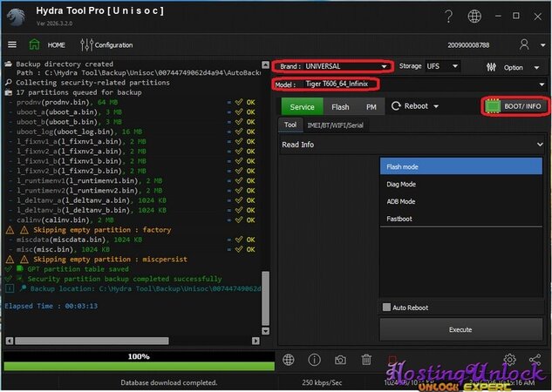Open the Storage UFS dropdown
Screen dimensions: 552x392
442,66
